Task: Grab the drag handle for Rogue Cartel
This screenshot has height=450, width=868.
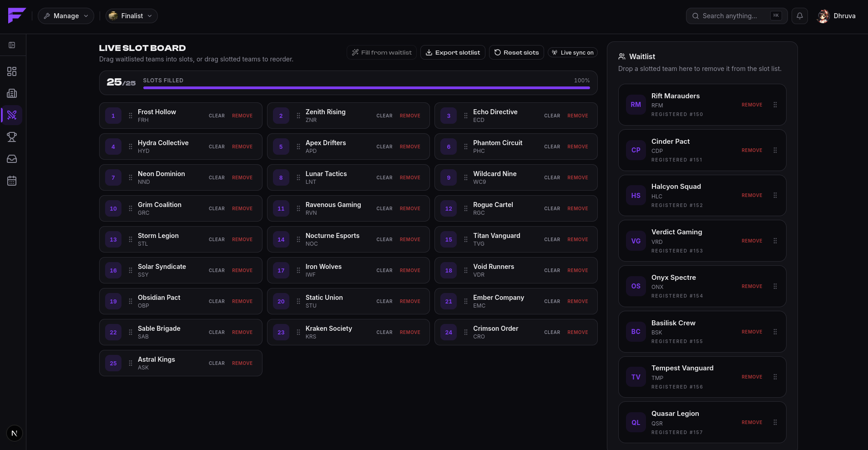Action: click(466, 208)
